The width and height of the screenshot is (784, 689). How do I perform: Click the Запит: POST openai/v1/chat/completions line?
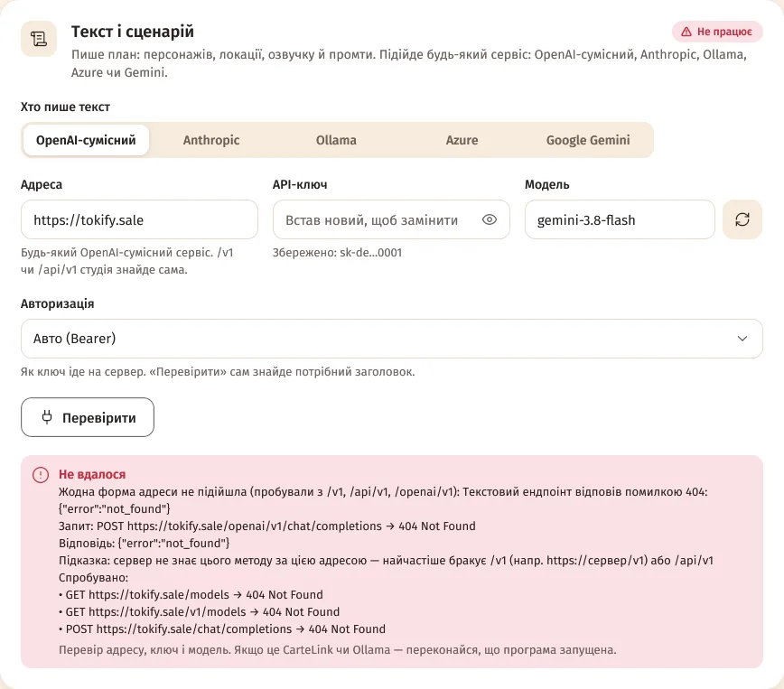[267, 526]
